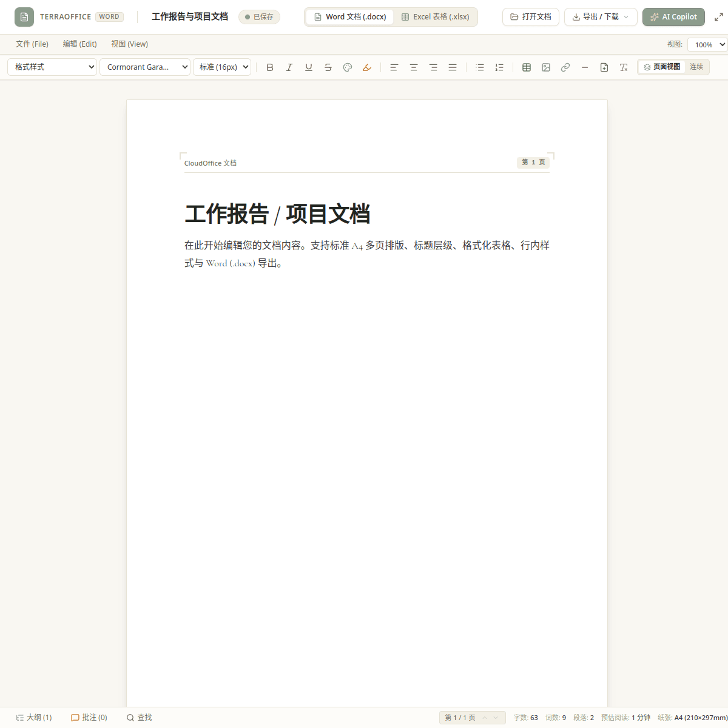728x728 pixels.
Task: Click the 已保存 status badge
Action: point(259,17)
